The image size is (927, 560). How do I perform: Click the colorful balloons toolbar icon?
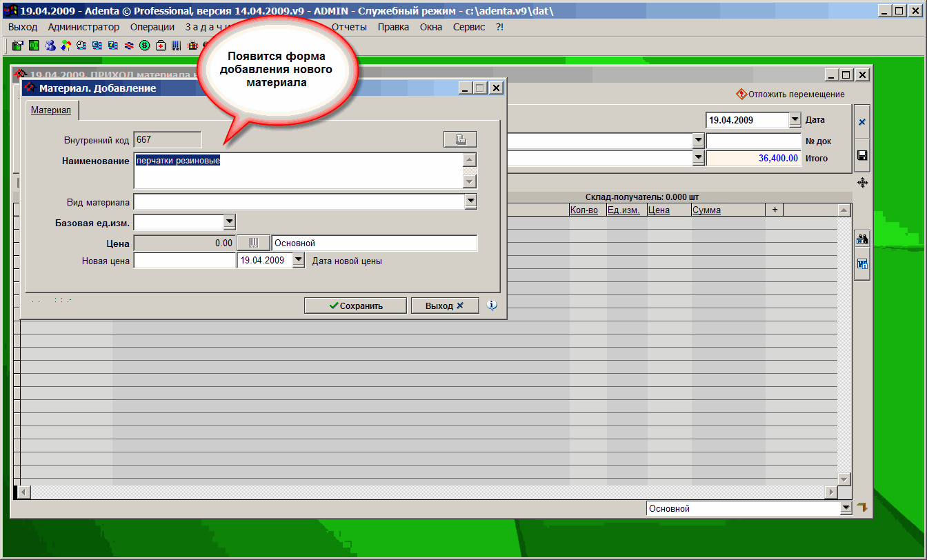click(66, 46)
